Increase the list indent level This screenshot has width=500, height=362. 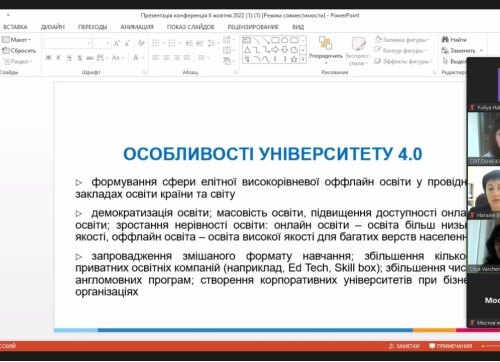[x=199, y=43]
